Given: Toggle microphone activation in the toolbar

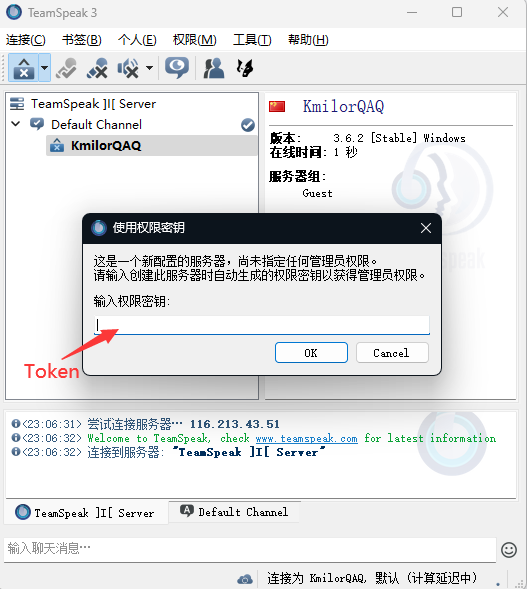Looking at the screenshot, I should click(66, 68).
